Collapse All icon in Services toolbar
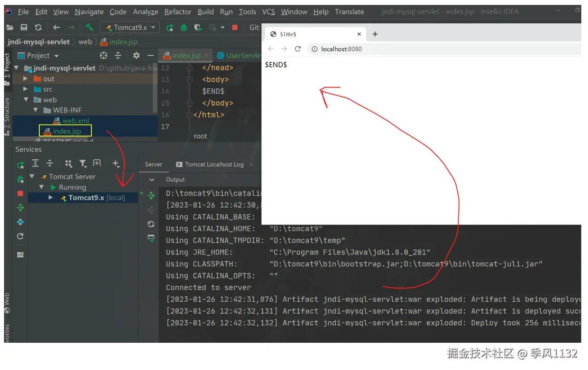This screenshot has width=588, height=370. [x=50, y=163]
